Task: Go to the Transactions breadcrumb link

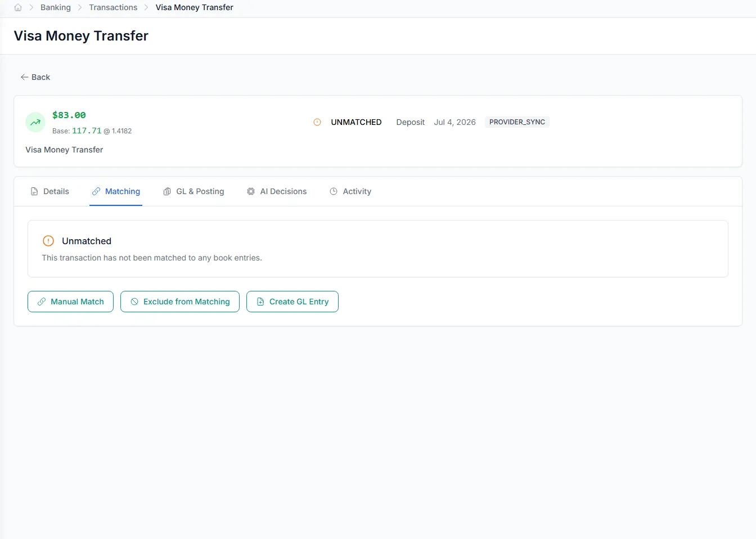Action: [113, 7]
